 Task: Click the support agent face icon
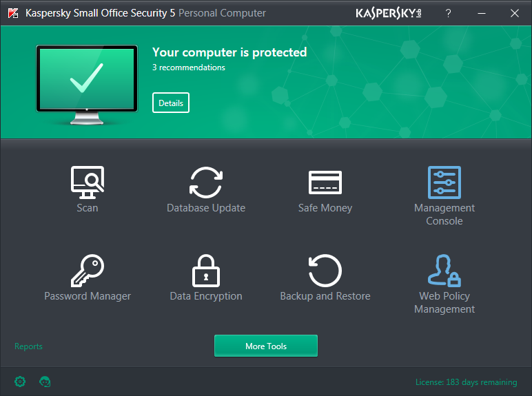[45, 382]
